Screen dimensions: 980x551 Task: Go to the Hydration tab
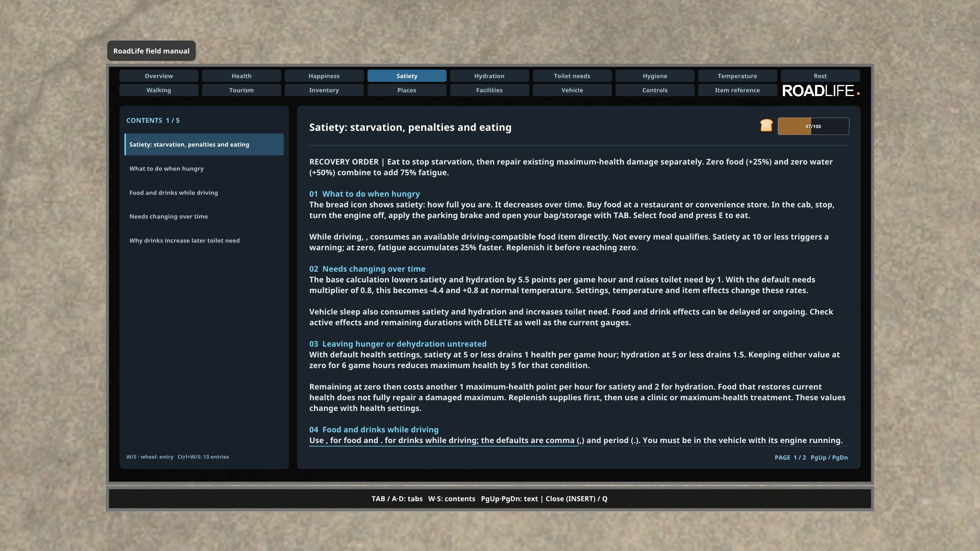click(x=490, y=76)
